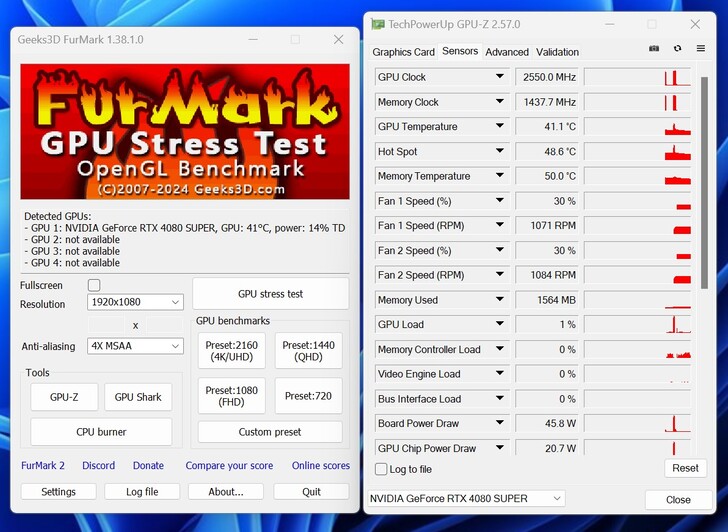The width and height of the screenshot is (728, 532).
Task: Open the Compare your score link
Action: pos(229,466)
